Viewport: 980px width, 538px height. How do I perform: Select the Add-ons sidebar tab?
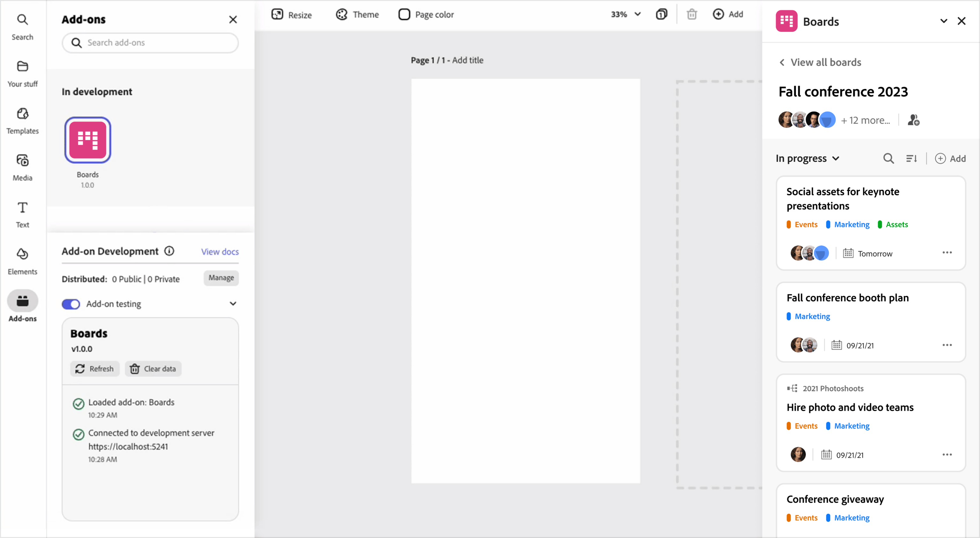coord(22,307)
